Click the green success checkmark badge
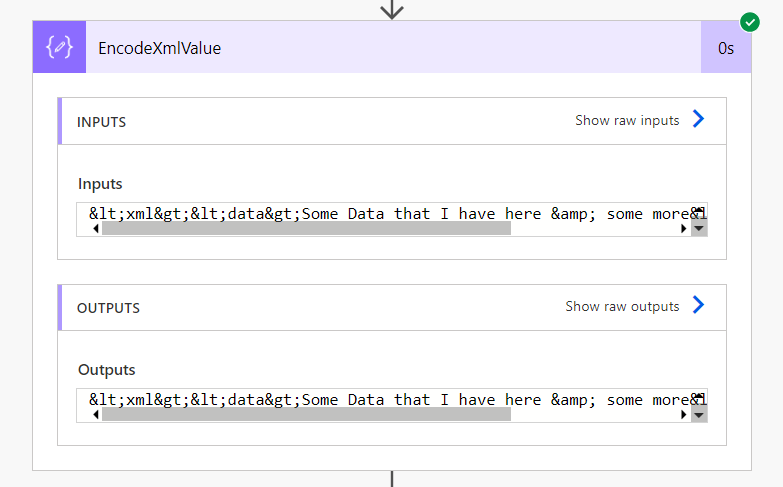The height and width of the screenshot is (487, 783). 750,22
